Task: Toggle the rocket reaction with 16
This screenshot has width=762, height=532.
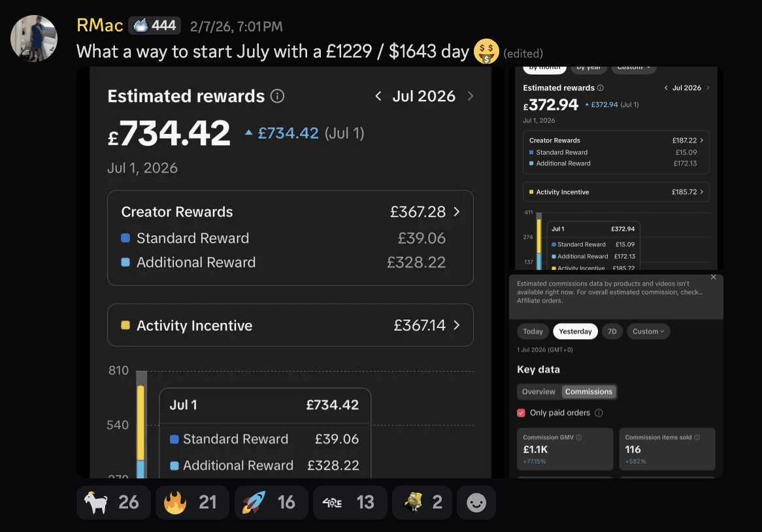Action: [x=271, y=503]
